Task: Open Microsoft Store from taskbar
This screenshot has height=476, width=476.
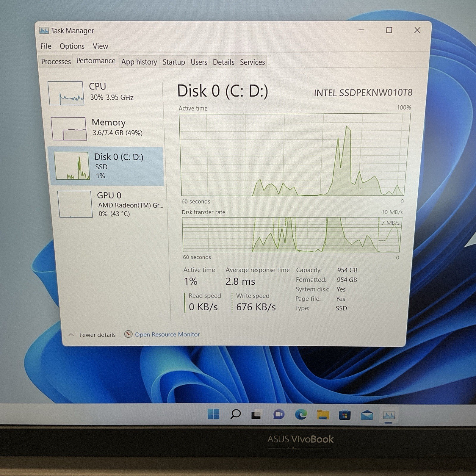Action: coord(345,415)
